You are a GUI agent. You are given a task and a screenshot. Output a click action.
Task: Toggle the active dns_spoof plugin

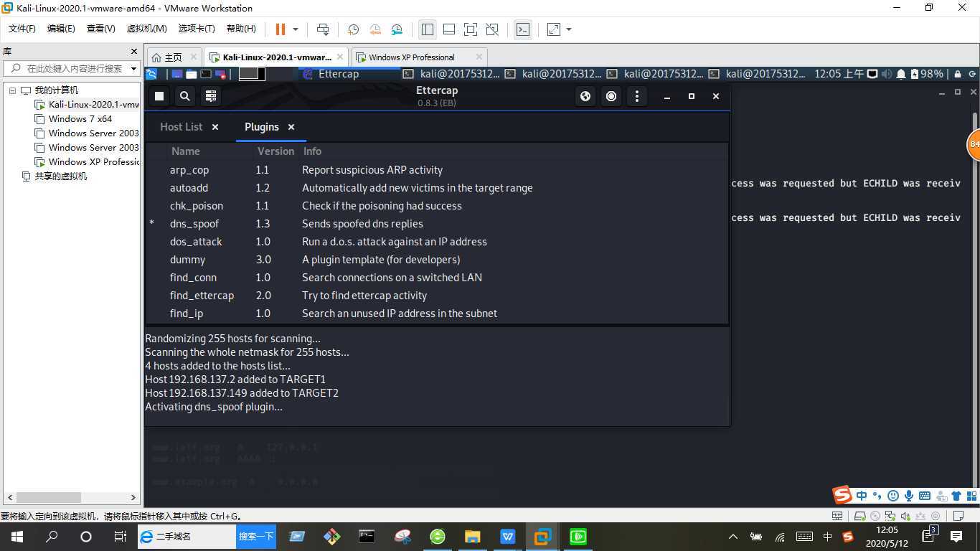(437, 224)
